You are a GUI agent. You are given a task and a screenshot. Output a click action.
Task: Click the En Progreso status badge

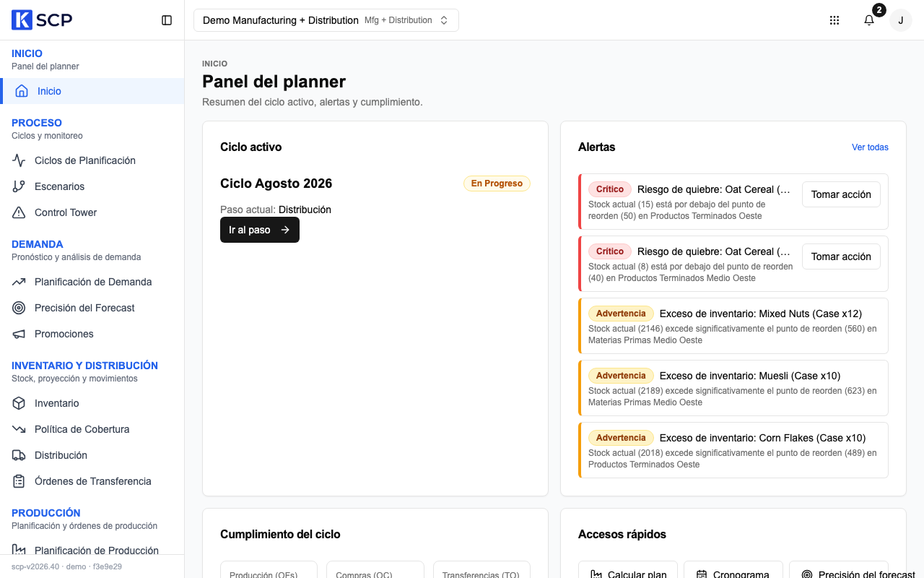coord(497,184)
